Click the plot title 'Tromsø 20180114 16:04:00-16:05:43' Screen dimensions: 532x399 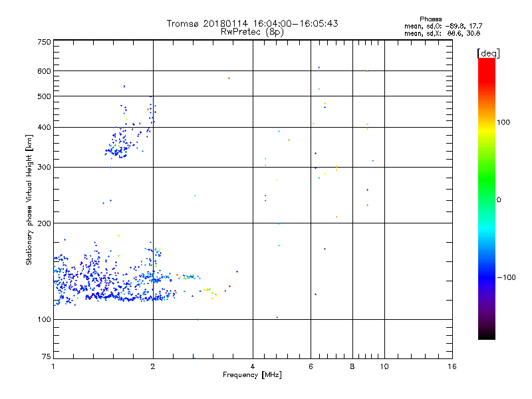(252, 23)
